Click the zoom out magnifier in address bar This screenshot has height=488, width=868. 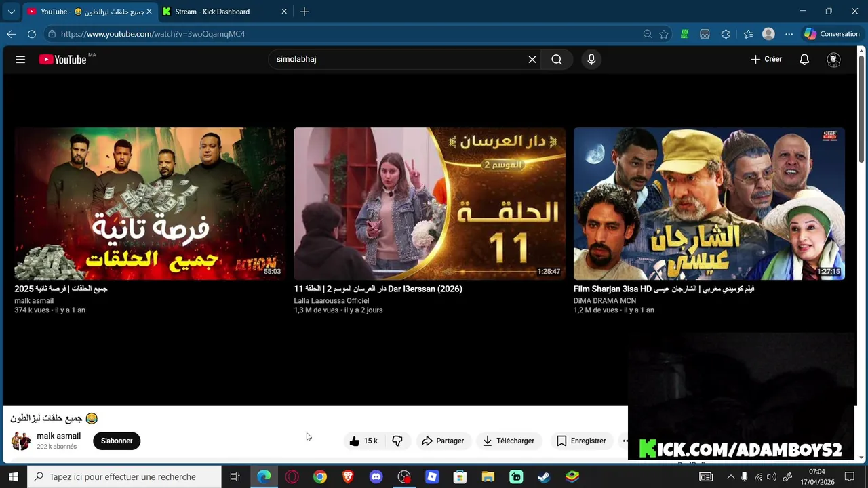648,34
